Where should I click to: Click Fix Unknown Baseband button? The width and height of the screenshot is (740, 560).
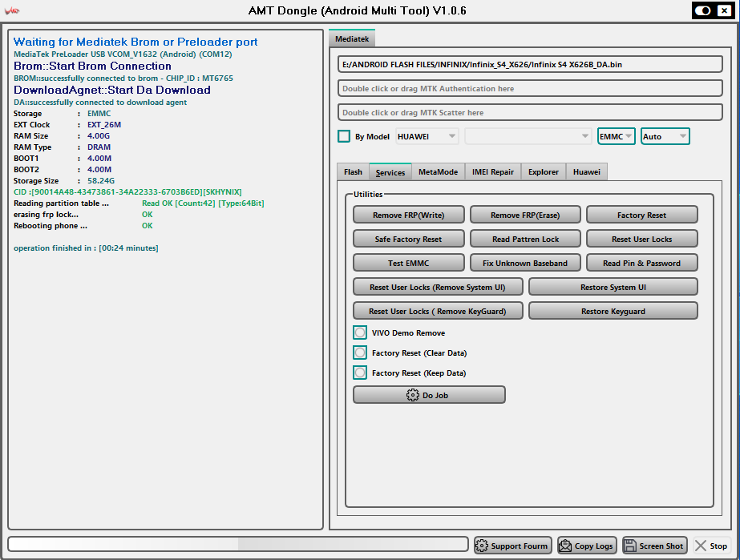(525, 263)
